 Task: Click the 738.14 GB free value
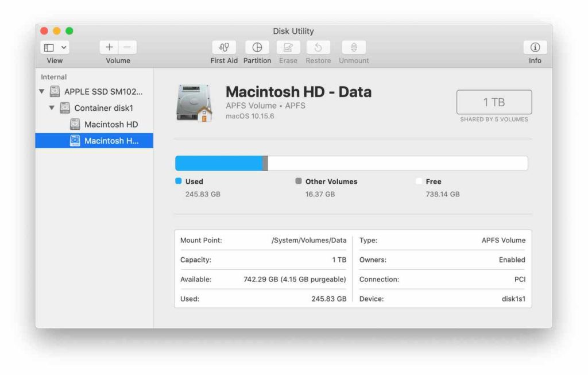(443, 194)
